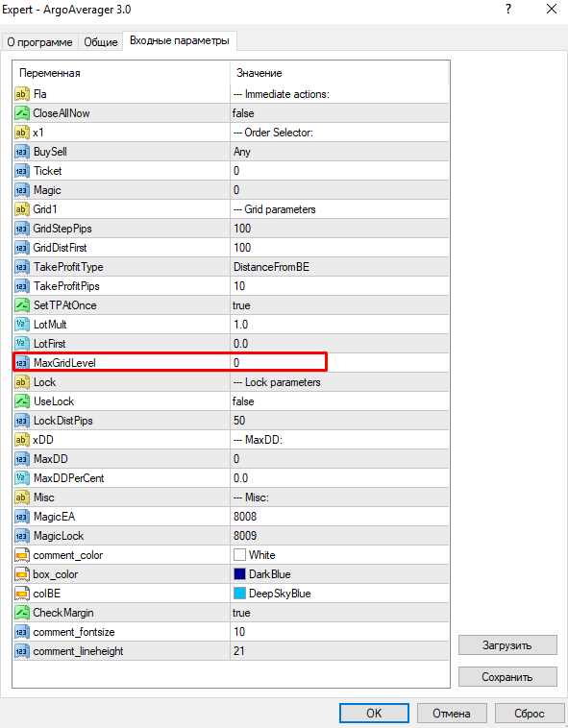Click the integer icon next to GridStepPips
This screenshot has height=728, width=568.
[x=21, y=229]
